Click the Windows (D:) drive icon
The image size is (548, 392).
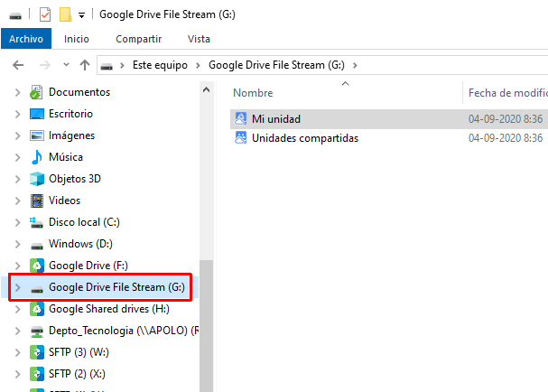pyautogui.click(x=37, y=247)
